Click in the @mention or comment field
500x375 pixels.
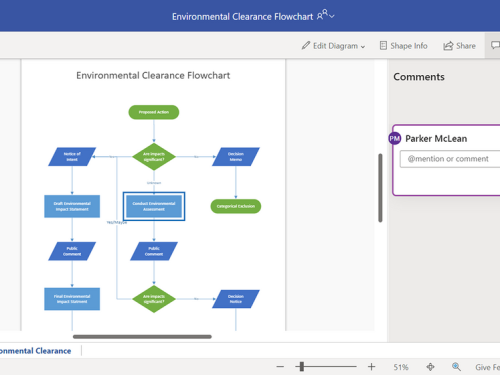(x=450, y=159)
